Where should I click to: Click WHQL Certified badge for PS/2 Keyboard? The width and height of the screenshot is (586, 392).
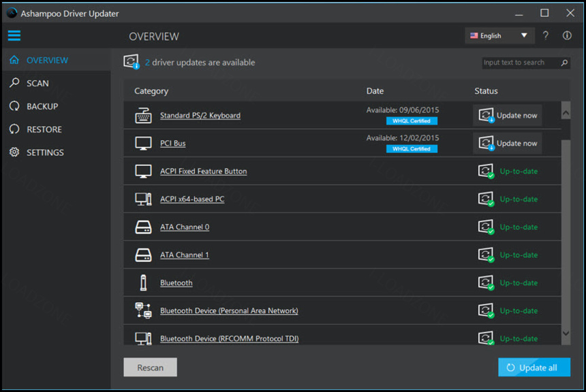tap(412, 121)
